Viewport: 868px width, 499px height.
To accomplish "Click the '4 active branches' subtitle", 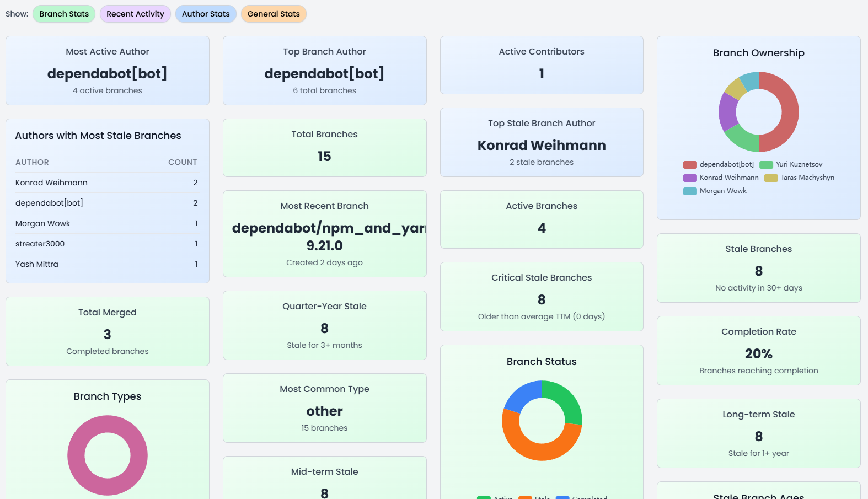I will point(108,90).
